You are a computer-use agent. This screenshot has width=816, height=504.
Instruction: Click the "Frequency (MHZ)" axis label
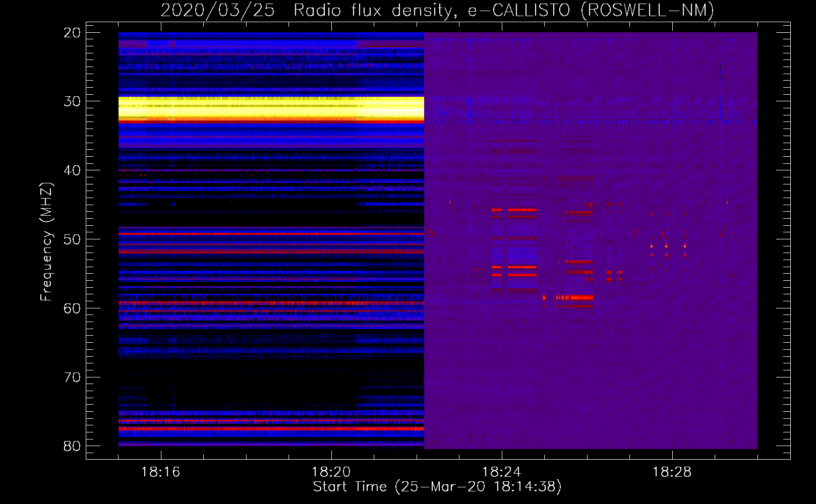pos(46,241)
